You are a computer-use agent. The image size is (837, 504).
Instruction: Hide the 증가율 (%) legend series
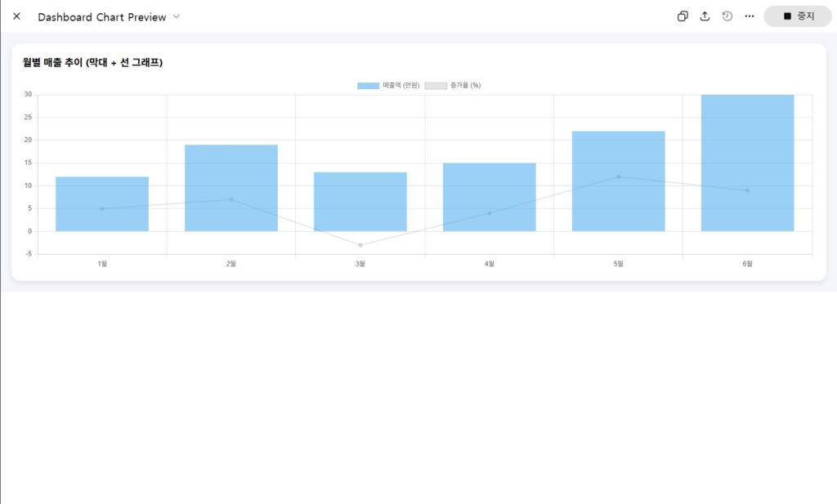coord(452,86)
